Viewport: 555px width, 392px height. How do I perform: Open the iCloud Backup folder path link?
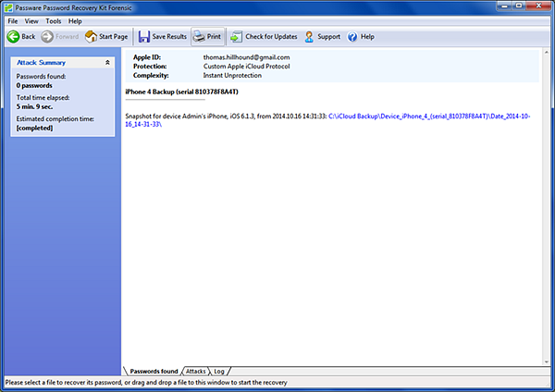click(x=327, y=120)
